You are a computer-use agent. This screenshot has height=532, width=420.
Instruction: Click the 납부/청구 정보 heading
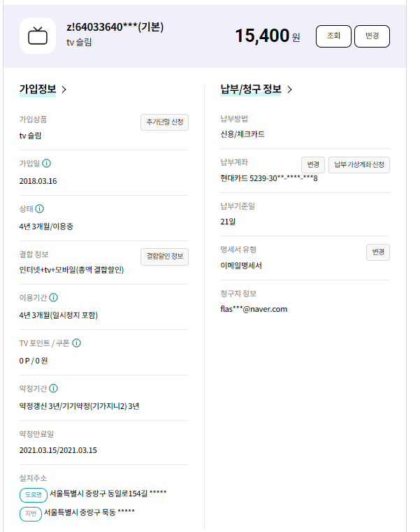click(x=251, y=89)
